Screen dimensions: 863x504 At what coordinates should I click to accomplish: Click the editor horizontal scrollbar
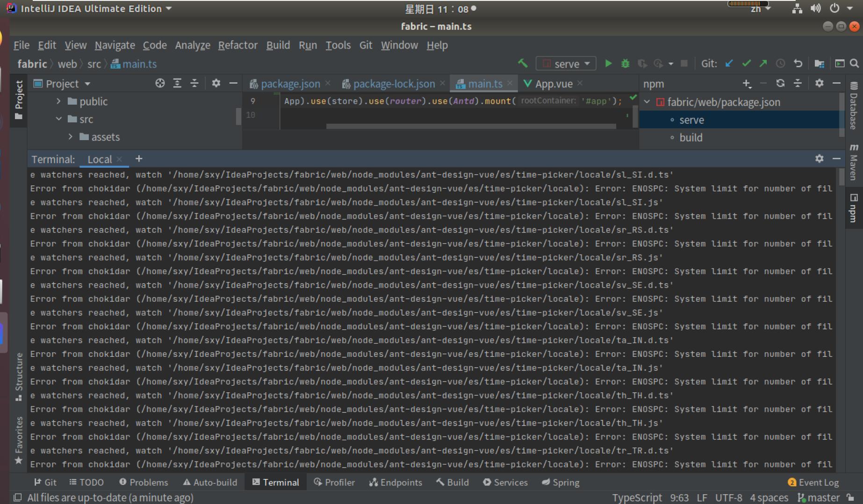point(471,126)
